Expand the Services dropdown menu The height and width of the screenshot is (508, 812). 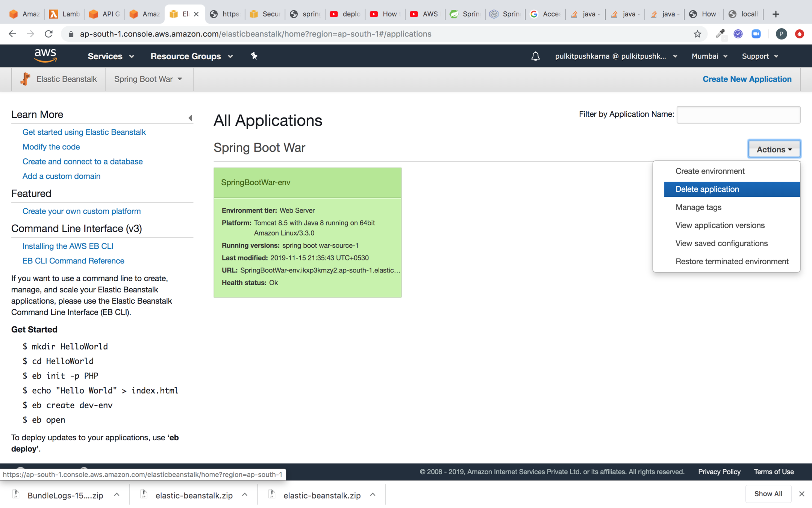pos(111,56)
